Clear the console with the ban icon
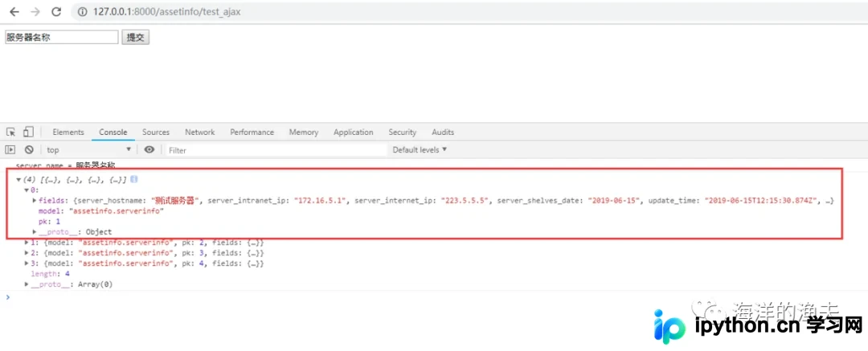This screenshot has height=351, width=868. 29,149
